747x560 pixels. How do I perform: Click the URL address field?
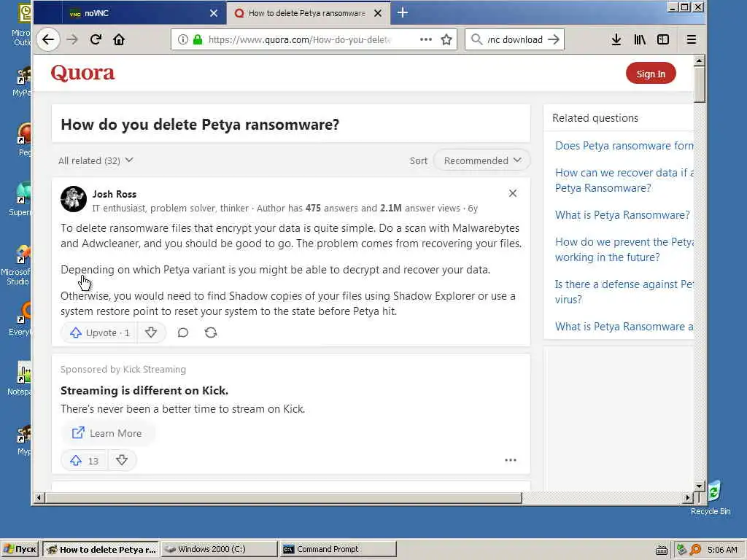click(299, 39)
